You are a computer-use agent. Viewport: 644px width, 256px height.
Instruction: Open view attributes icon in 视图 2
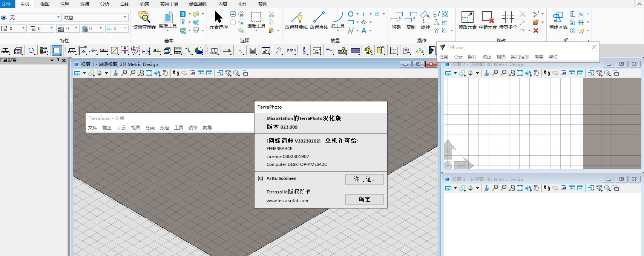coord(448,73)
